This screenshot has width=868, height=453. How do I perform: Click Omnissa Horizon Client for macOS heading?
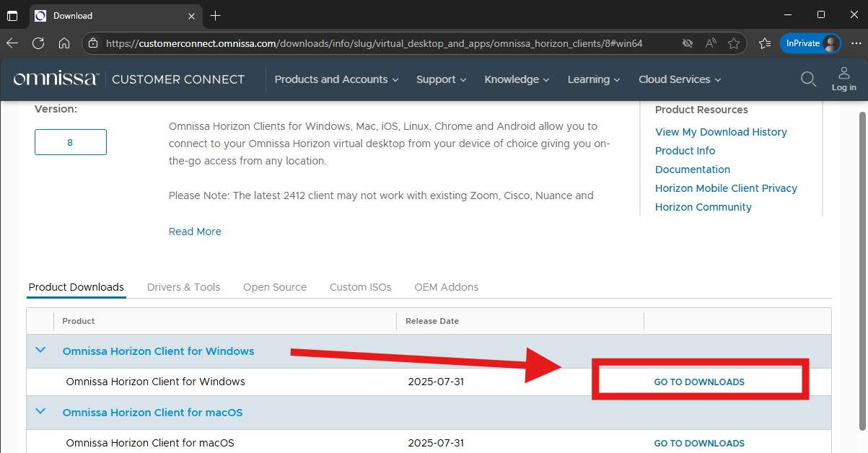[x=152, y=413]
